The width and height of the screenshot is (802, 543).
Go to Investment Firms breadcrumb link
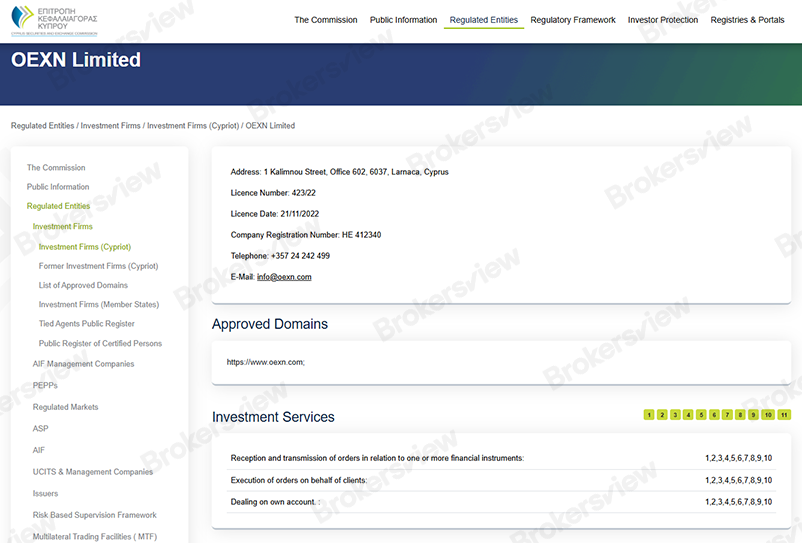point(110,126)
